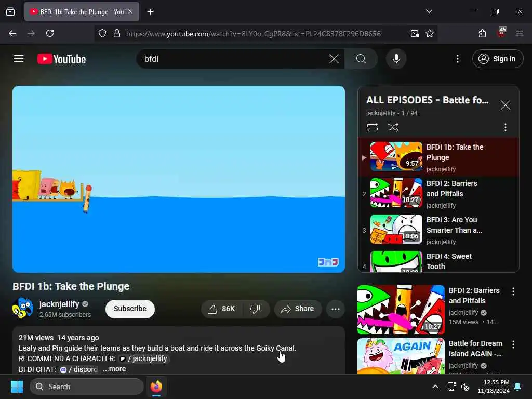Open recommended BFDI 2 video thumbnail below playlist
This screenshot has height=399, width=532.
coord(401,310)
